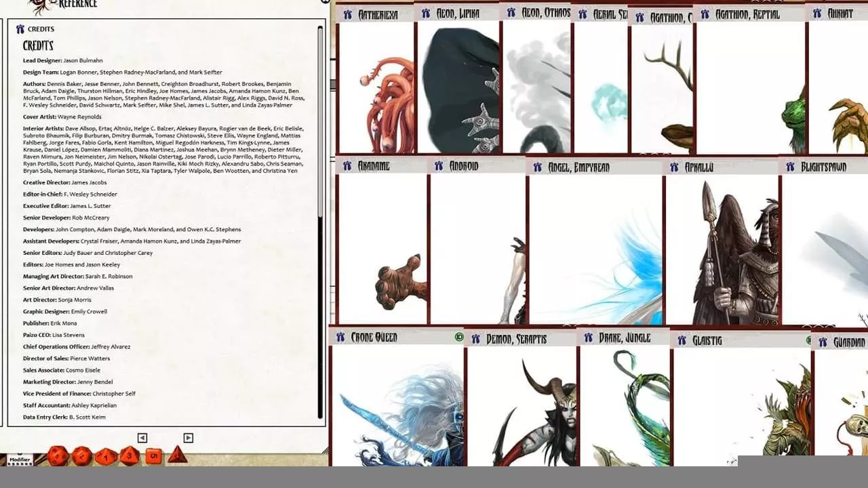The height and width of the screenshot is (488, 868).
Task: Click the Blightspawn title text
Action: click(823, 167)
